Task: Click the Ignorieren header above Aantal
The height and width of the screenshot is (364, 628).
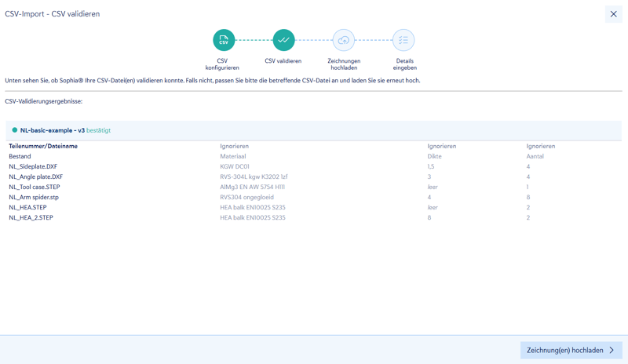Action: [541, 146]
